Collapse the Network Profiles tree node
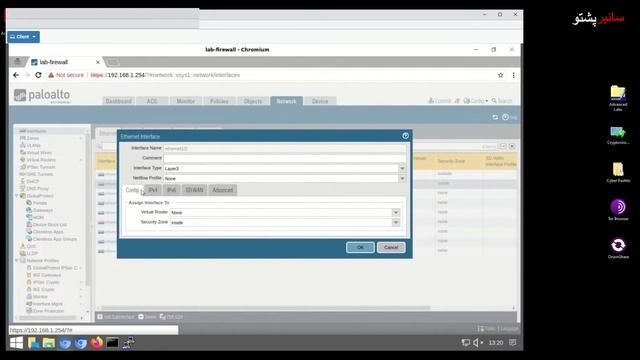The width and height of the screenshot is (640, 360). point(17,260)
